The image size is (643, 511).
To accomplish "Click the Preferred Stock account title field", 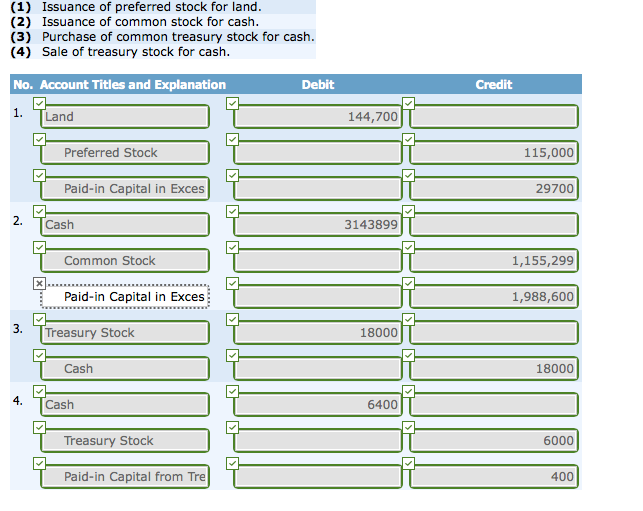I will coord(125,153).
